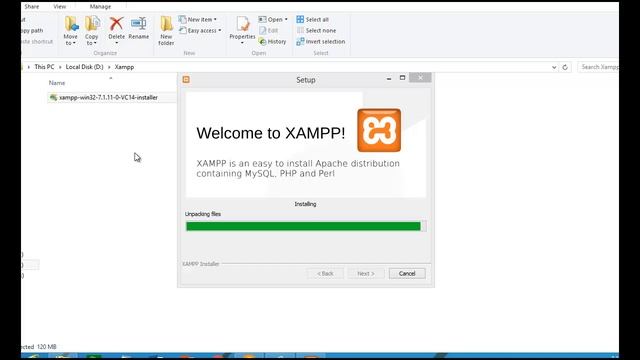Image resolution: width=640 pixels, height=360 pixels.
Task: Open the Manage ribbon tab
Action: point(100,7)
